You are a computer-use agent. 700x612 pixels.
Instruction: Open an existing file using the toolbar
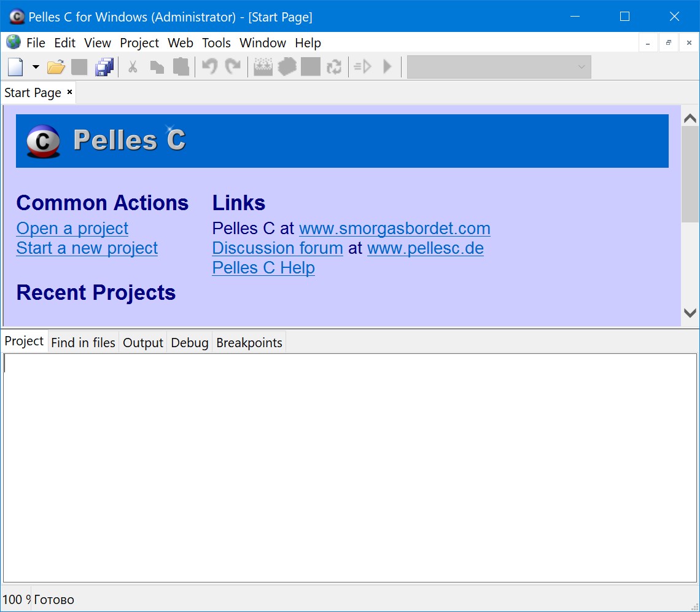55,66
